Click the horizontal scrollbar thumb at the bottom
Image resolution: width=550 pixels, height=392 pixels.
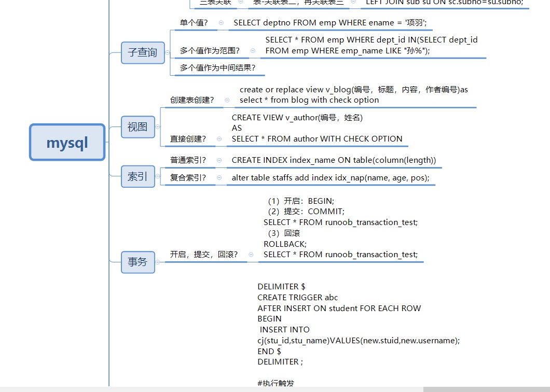(x=487, y=389)
